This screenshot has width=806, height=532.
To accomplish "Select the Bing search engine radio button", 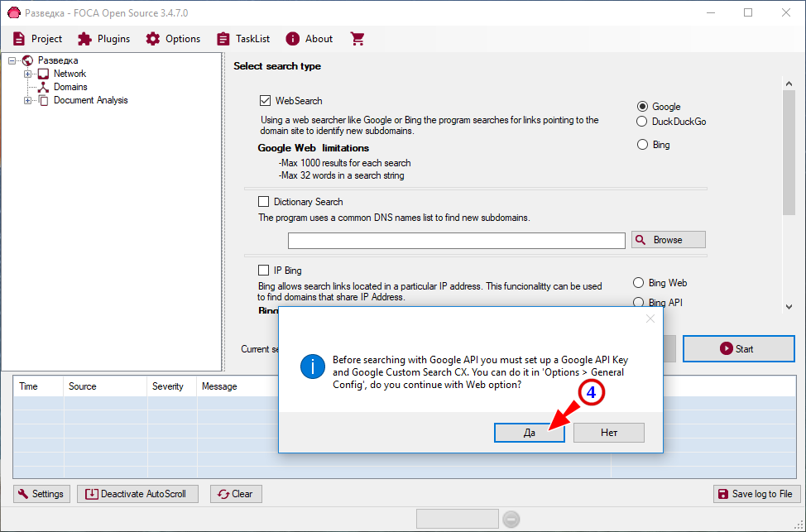I will pos(642,145).
